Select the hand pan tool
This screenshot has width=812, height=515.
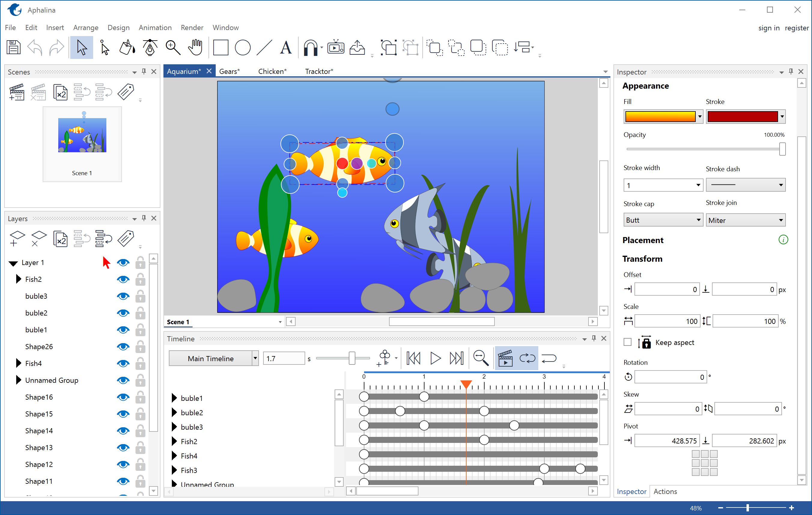click(x=196, y=48)
